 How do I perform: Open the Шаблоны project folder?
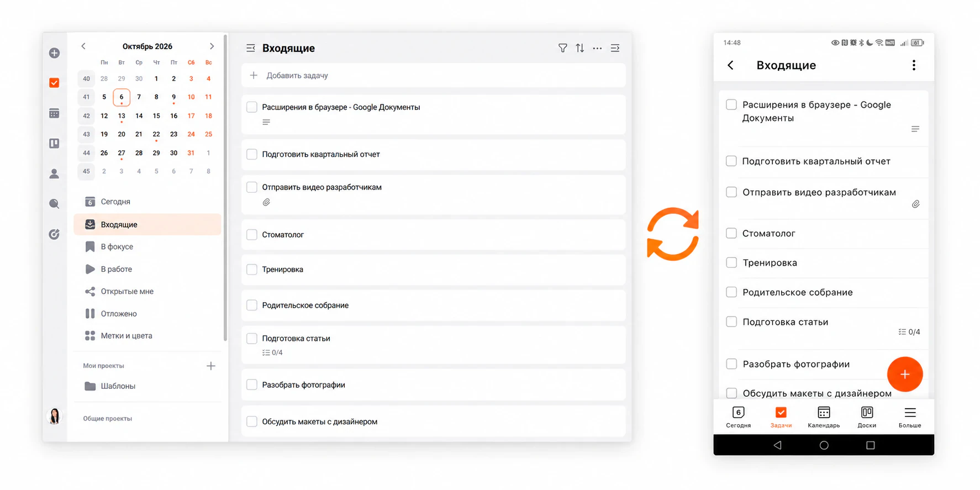click(x=147, y=386)
